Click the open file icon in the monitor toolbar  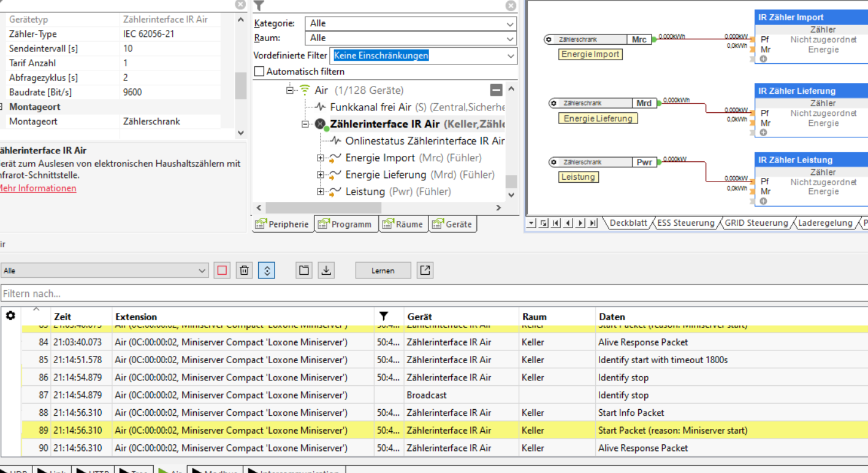click(304, 271)
